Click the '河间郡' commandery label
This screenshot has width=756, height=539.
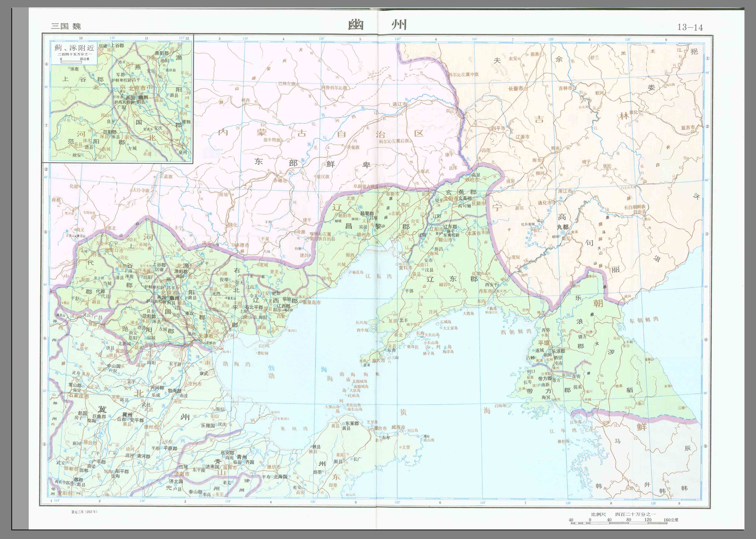157,387
